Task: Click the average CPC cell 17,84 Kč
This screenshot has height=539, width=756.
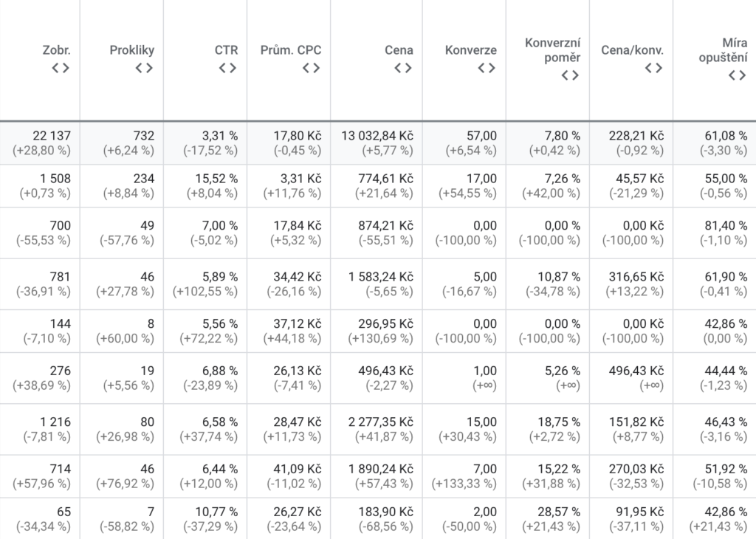Action: [x=298, y=226]
